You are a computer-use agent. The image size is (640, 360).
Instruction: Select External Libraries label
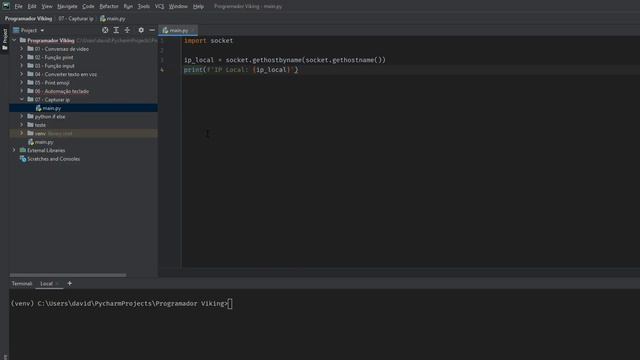[x=46, y=150]
